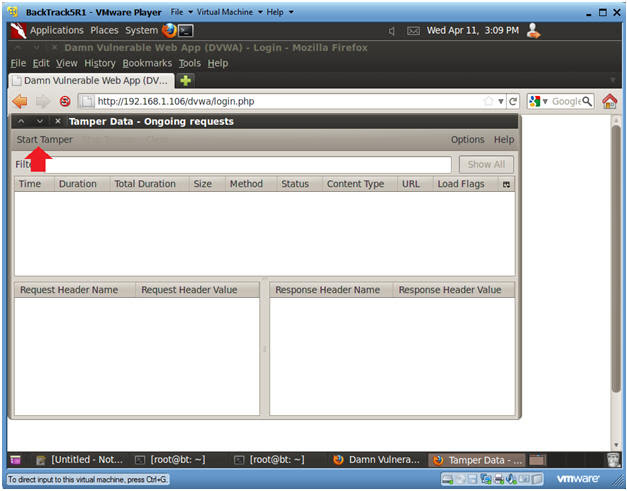Sort by Content Type column header
The height and width of the screenshot is (491, 627).
coord(360,184)
